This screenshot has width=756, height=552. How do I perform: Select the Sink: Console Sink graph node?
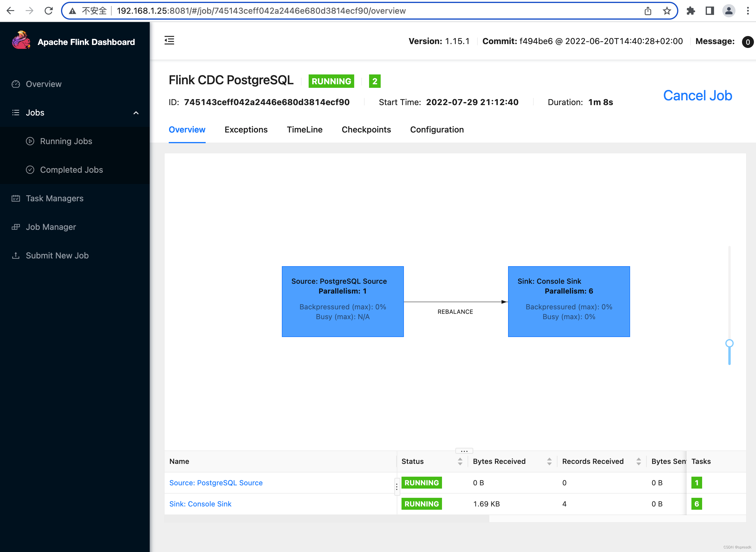(568, 301)
